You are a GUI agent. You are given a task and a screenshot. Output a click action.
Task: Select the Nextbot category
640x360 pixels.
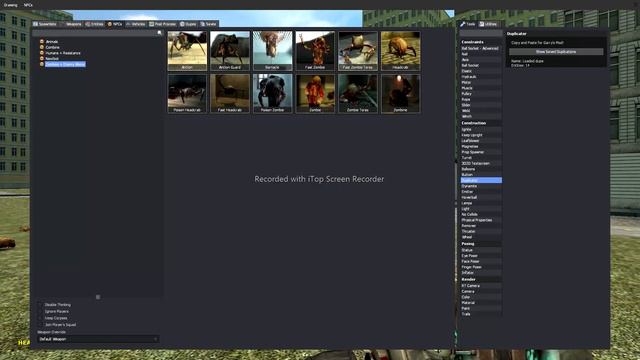52,59
